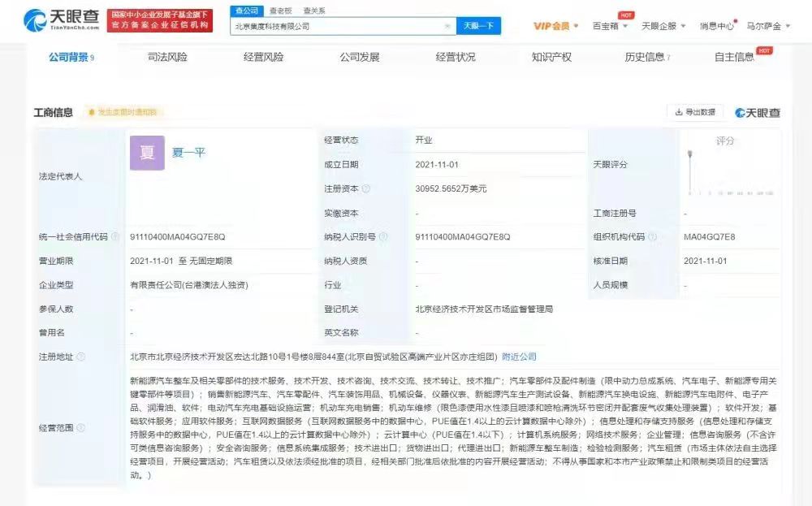
Task: Click the 成立日期 2021-11-01 value
Action: 437,165
